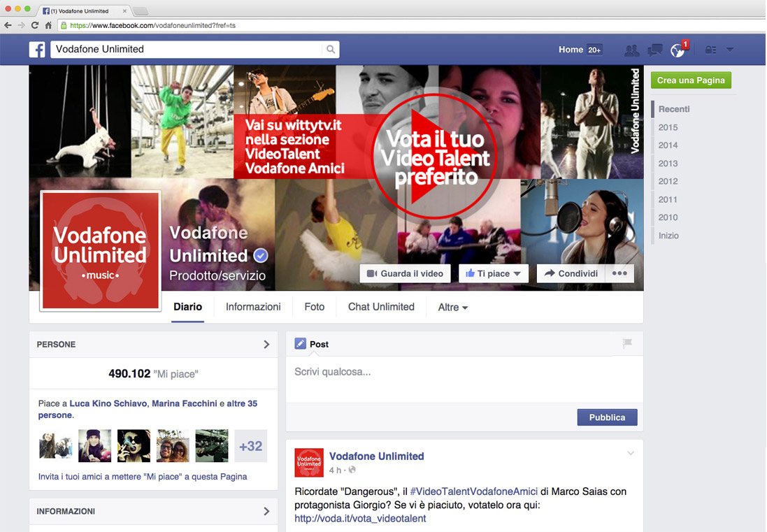This screenshot has height=532, width=767.
Task: Click the Vota il tuo Video Talent play graphic
Action: pyautogui.click(x=434, y=157)
